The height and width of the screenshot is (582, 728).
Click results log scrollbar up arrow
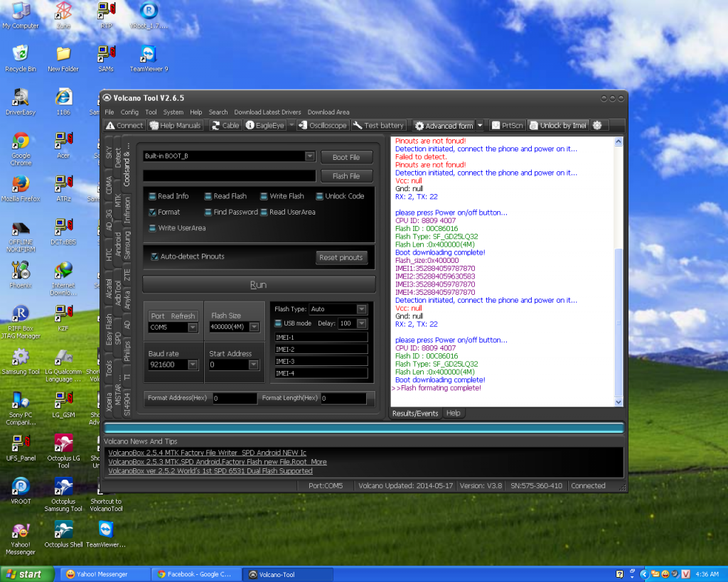[619, 141]
